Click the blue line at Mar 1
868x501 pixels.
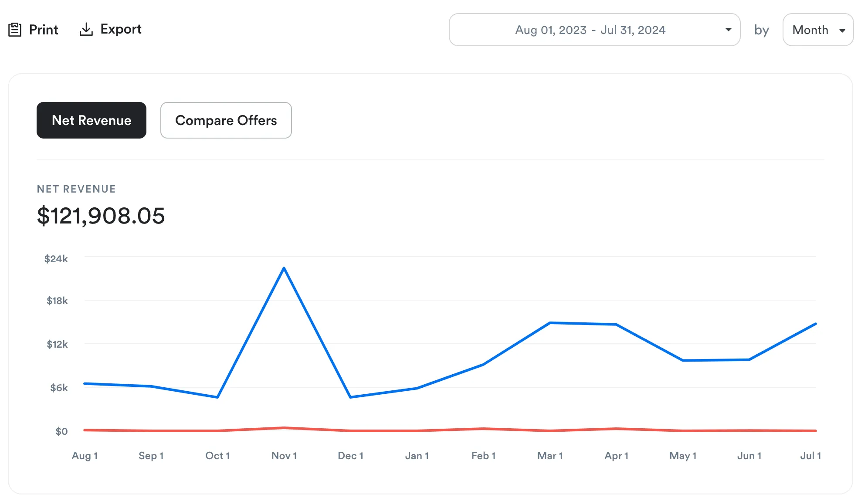click(x=550, y=323)
